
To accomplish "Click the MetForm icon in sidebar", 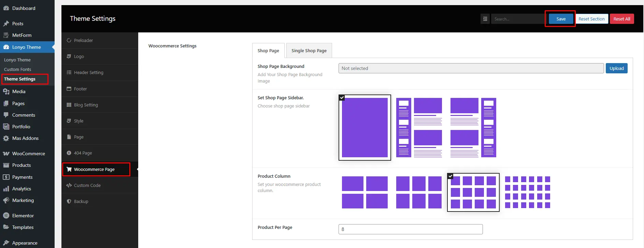I will (x=6, y=35).
